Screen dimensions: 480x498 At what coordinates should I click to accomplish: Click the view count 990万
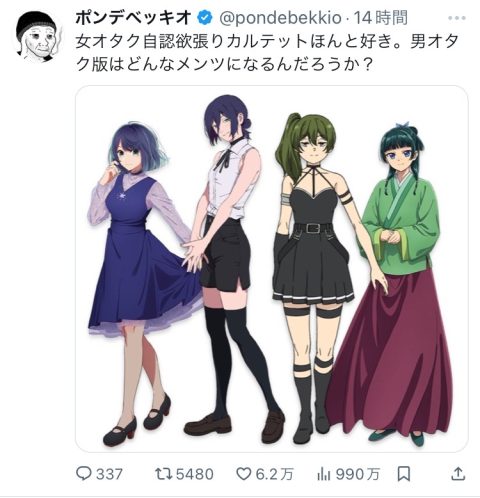[358, 474]
